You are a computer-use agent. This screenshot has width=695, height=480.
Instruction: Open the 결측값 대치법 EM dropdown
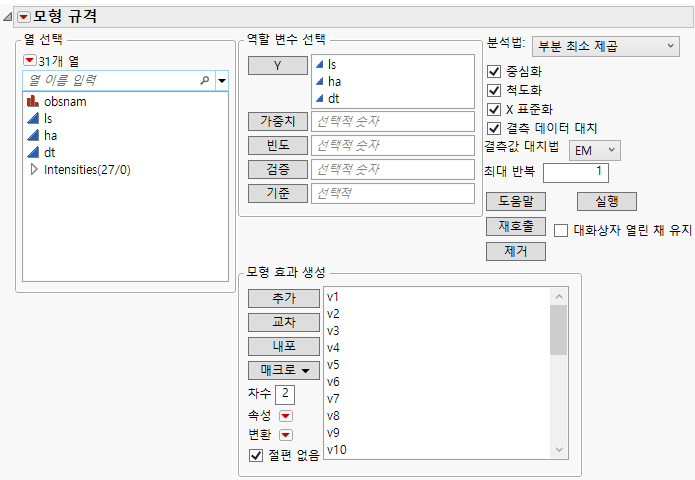(x=595, y=151)
